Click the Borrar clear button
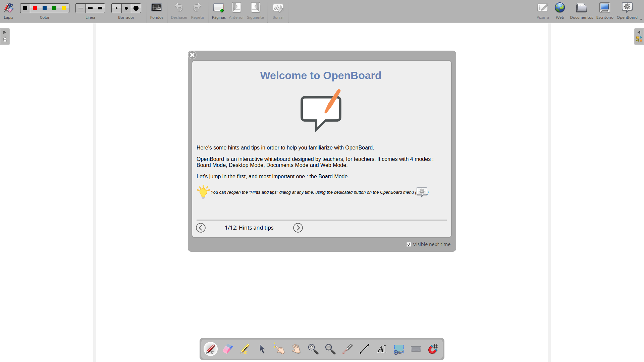The width and height of the screenshot is (644, 362). [x=278, y=11]
